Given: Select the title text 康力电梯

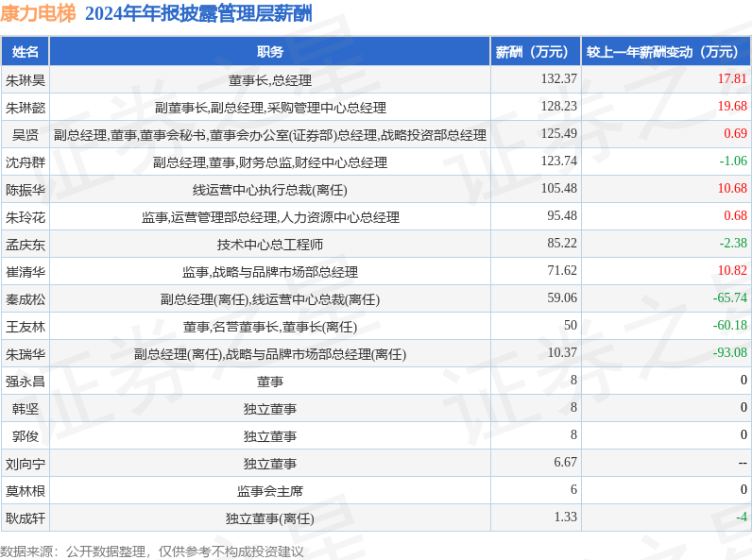Looking at the screenshot, I should click(x=38, y=13).
